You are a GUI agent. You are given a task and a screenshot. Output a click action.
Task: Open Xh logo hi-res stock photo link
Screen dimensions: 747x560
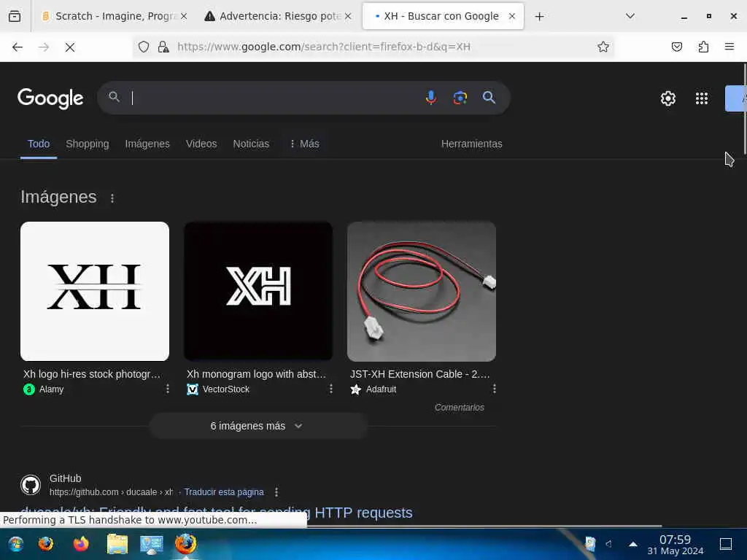pos(91,374)
